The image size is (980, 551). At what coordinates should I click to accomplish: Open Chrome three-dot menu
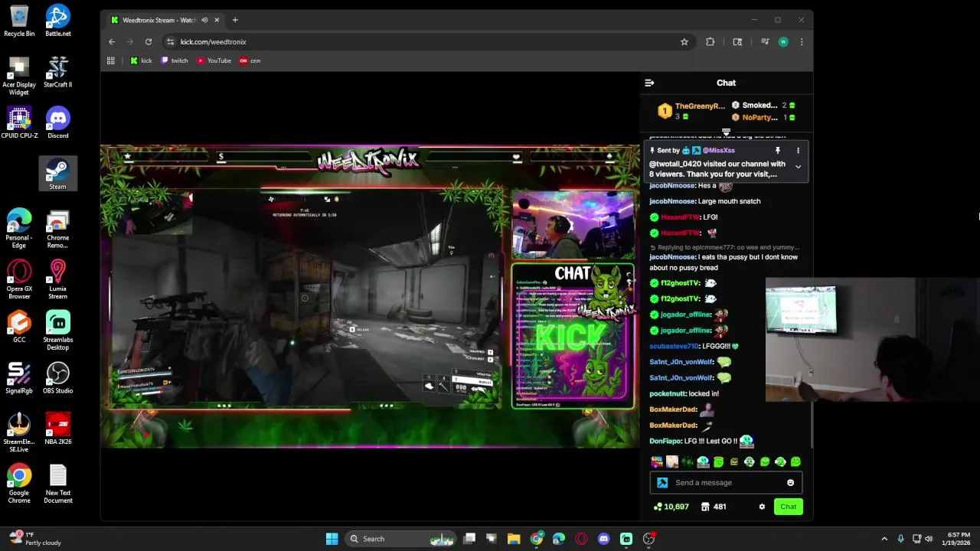pyautogui.click(x=802, y=42)
